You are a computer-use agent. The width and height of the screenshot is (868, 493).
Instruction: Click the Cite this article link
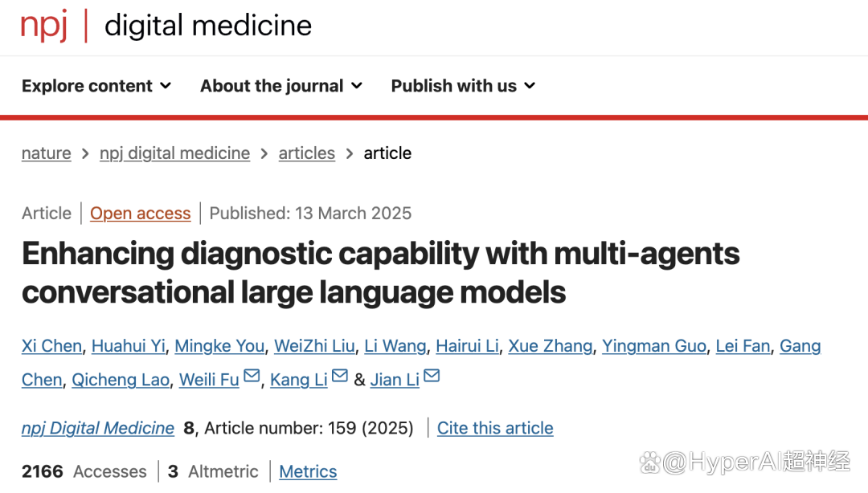[495, 428]
